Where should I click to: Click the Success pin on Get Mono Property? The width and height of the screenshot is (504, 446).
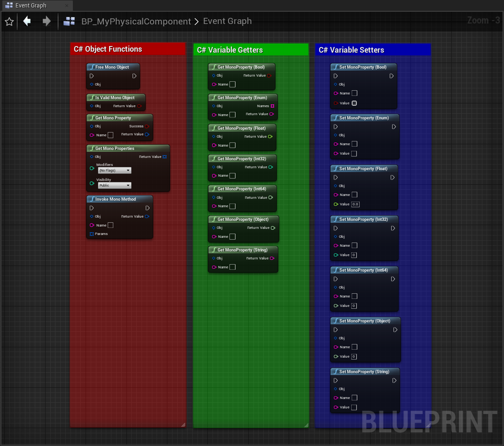point(147,126)
